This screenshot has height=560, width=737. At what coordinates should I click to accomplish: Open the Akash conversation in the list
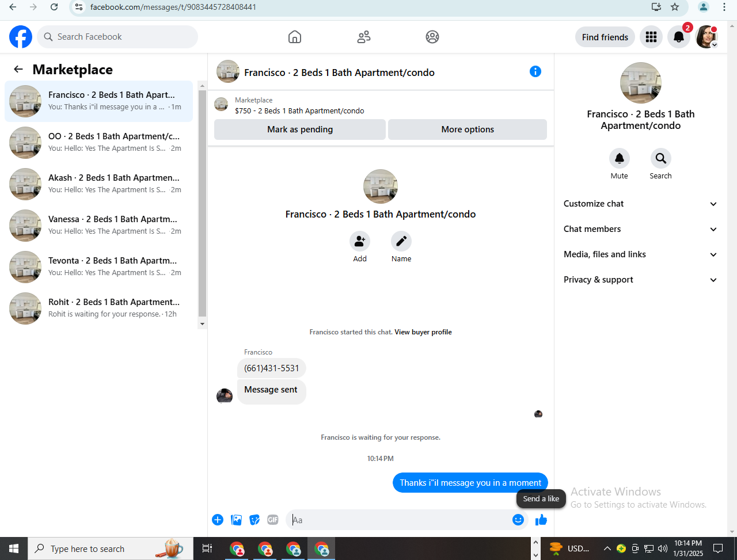click(x=99, y=184)
